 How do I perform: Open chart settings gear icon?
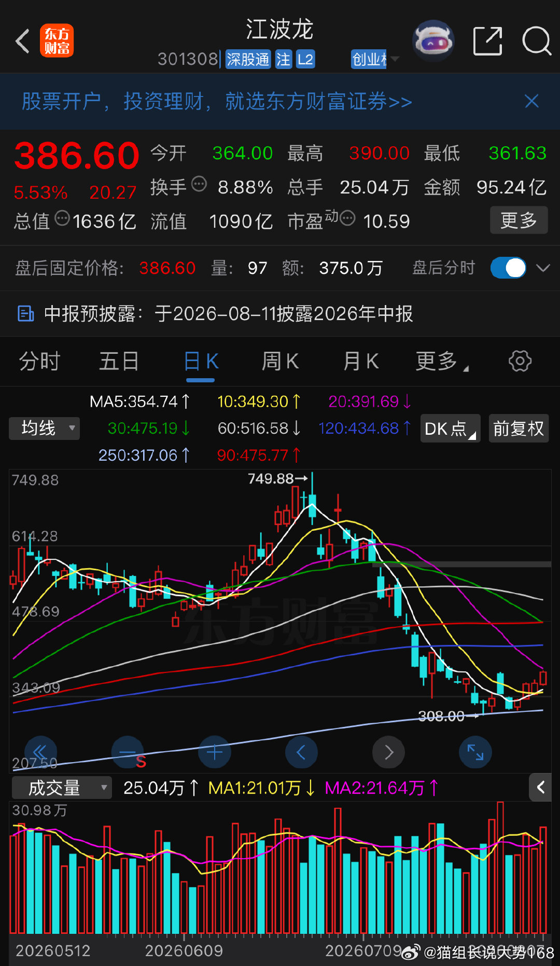tap(520, 361)
